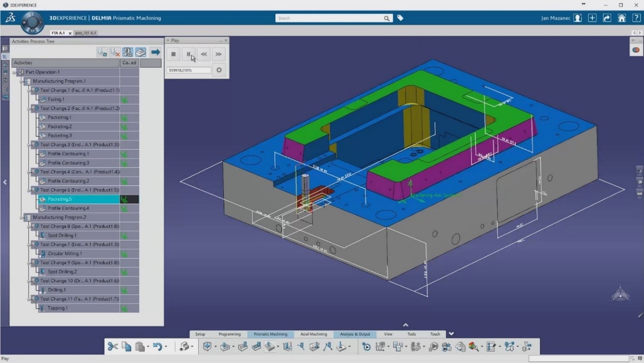Viewport: 644px width, 363px height.
Task: Click the Co...ed column header
Action: (129, 63)
